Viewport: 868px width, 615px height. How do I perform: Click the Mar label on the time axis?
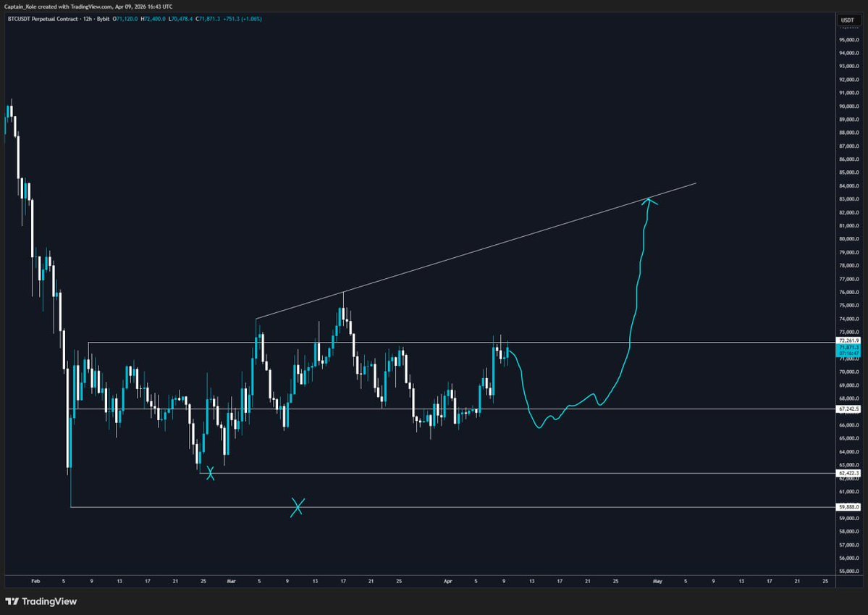[x=231, y=581]
